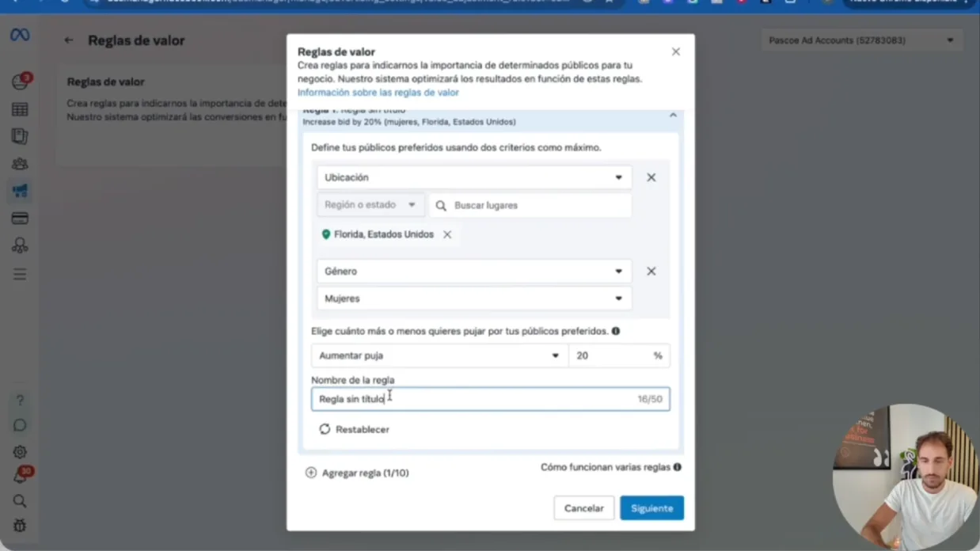Open notifications bell with red badge

click(21, 475)
